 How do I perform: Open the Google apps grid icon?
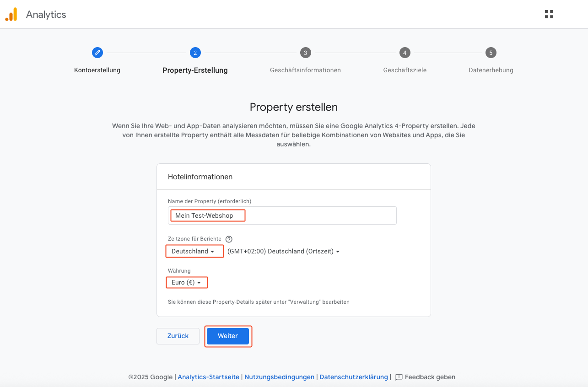tap(549, 14)
